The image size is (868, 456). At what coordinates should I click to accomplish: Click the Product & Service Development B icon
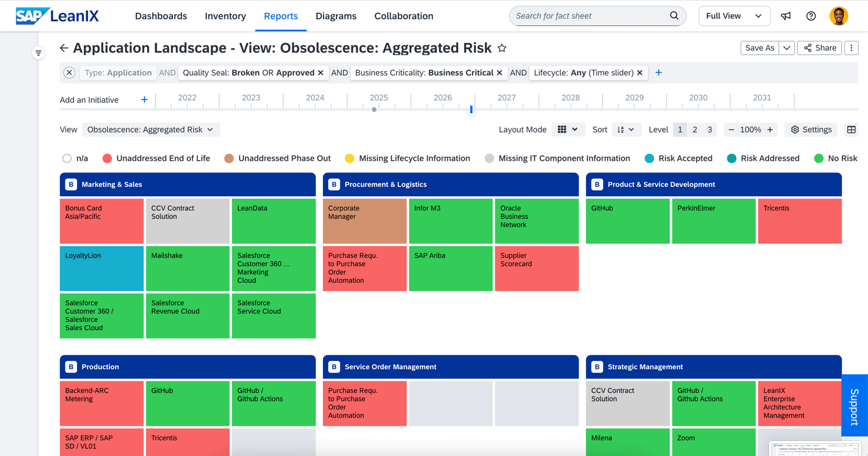pos(597,185)
